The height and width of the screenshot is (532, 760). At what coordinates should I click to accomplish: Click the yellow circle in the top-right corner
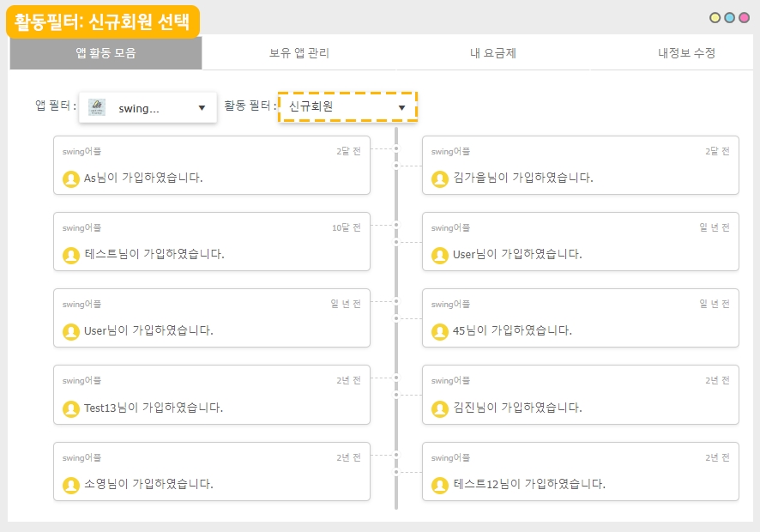(715, 17)
